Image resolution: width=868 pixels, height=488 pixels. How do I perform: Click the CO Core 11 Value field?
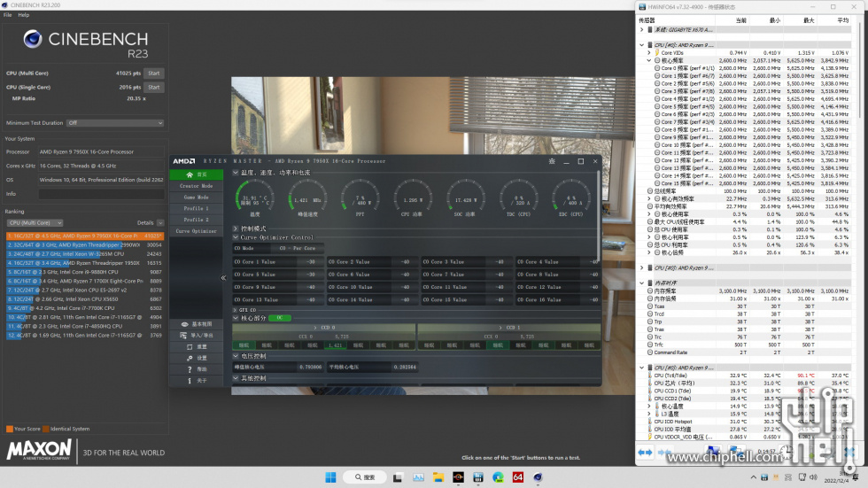(466, 287)
